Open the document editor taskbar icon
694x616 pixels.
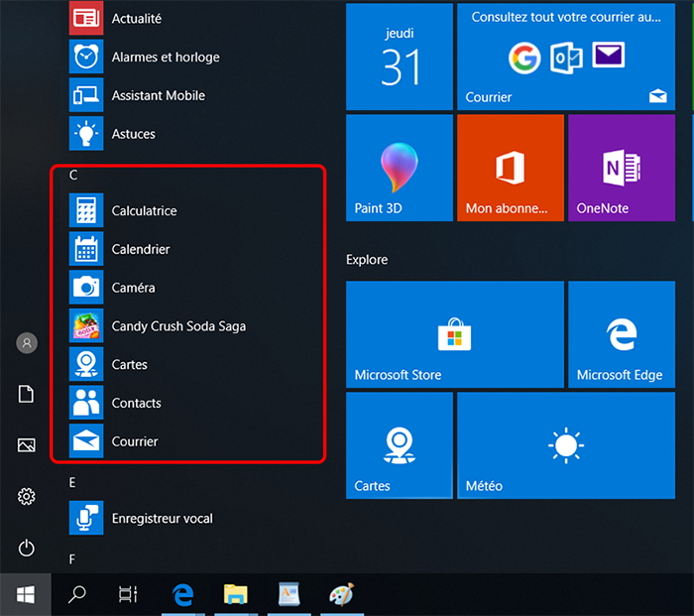289,594
